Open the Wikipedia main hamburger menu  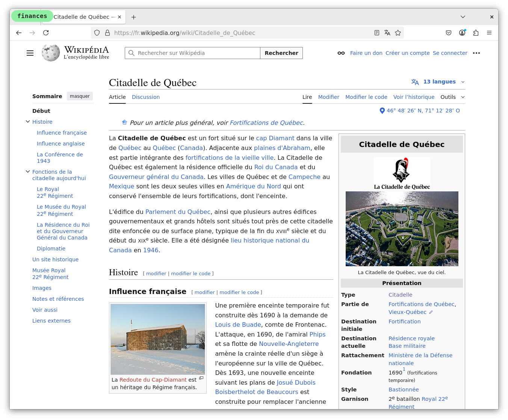click(30, 53)
